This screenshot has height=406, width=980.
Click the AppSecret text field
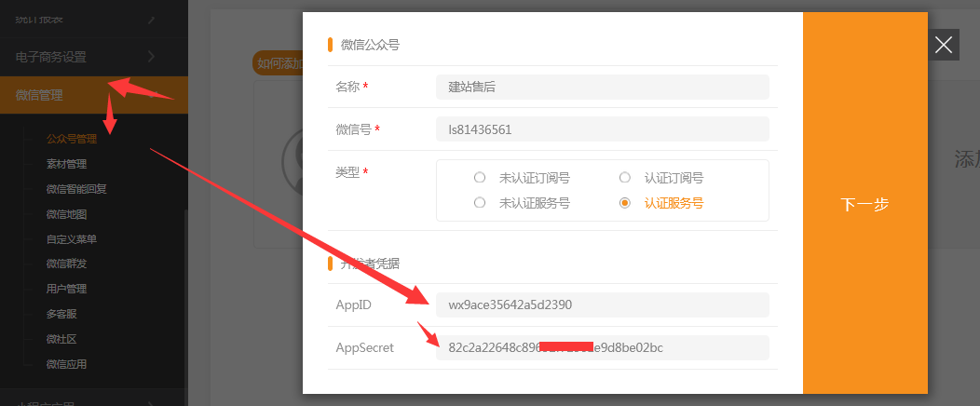click(x=602, y=347)
